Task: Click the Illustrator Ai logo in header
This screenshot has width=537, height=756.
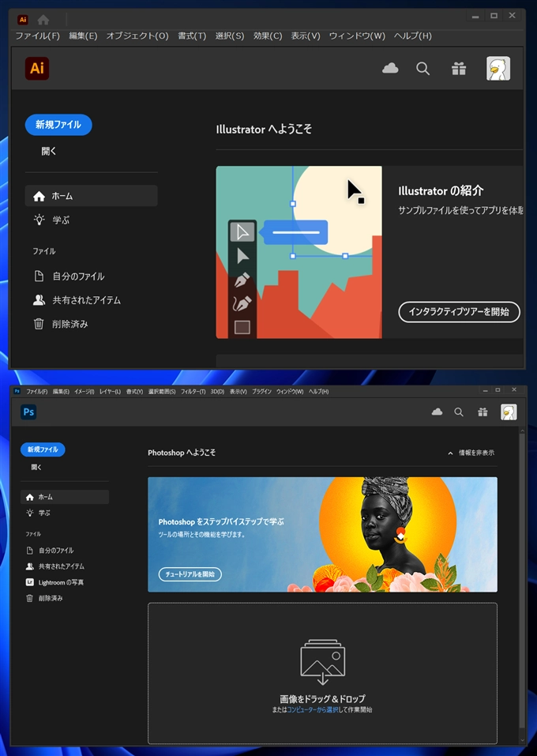Action: (37, 68)
